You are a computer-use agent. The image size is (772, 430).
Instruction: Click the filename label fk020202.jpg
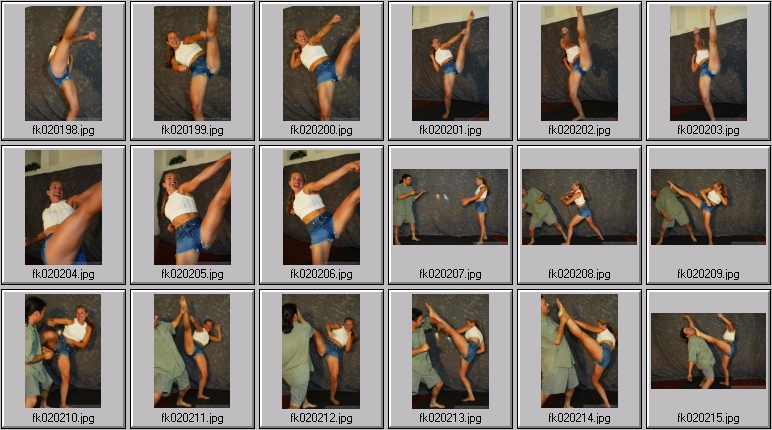pos(579,130)
